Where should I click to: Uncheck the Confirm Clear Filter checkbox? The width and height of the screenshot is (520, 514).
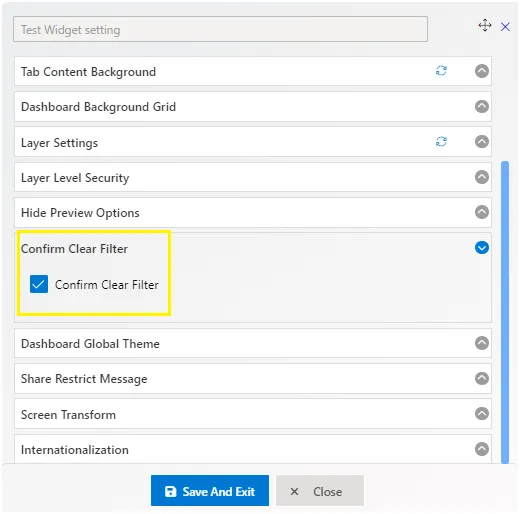(39, 284)
